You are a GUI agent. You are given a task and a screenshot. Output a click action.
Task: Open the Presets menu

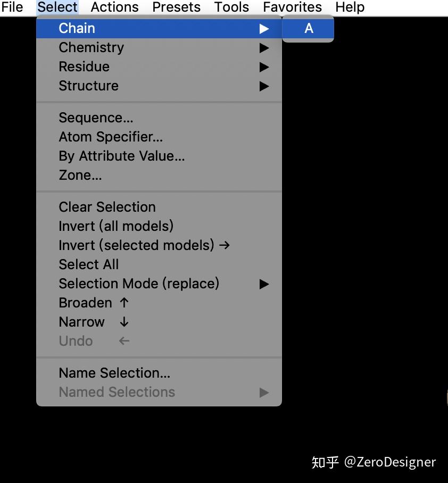[x=176, y=7]
